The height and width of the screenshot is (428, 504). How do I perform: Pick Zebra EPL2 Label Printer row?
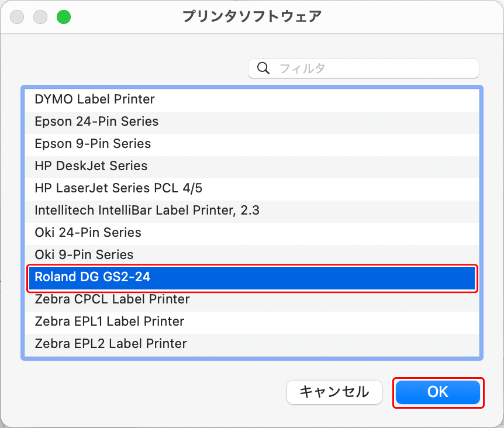(x=252, y=344)
